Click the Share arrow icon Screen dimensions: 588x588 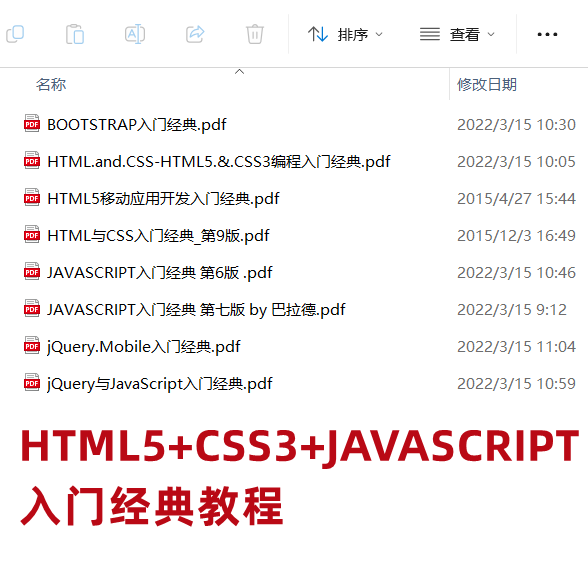(x=195, y=34)
